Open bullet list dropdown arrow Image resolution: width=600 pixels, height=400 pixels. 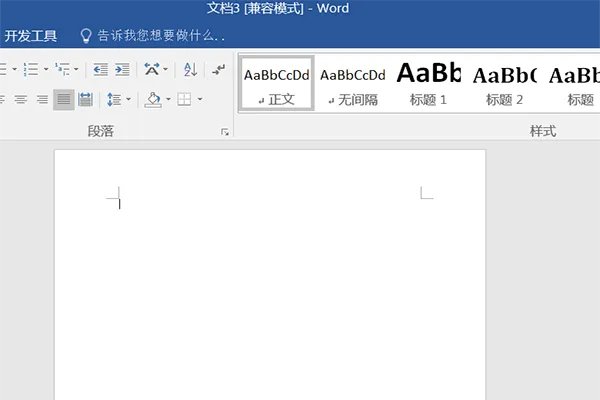coord(14,69)
